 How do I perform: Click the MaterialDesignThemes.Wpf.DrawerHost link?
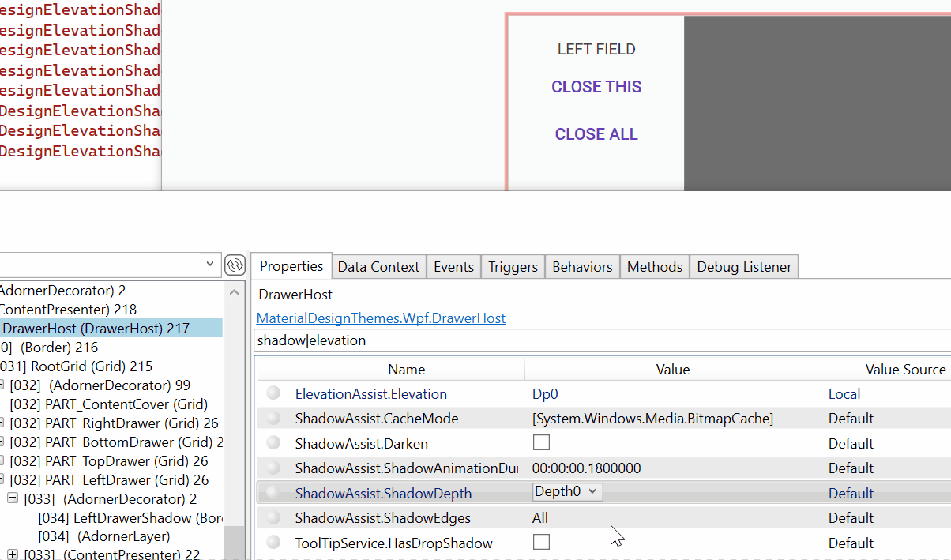click(x=380, y=318)
